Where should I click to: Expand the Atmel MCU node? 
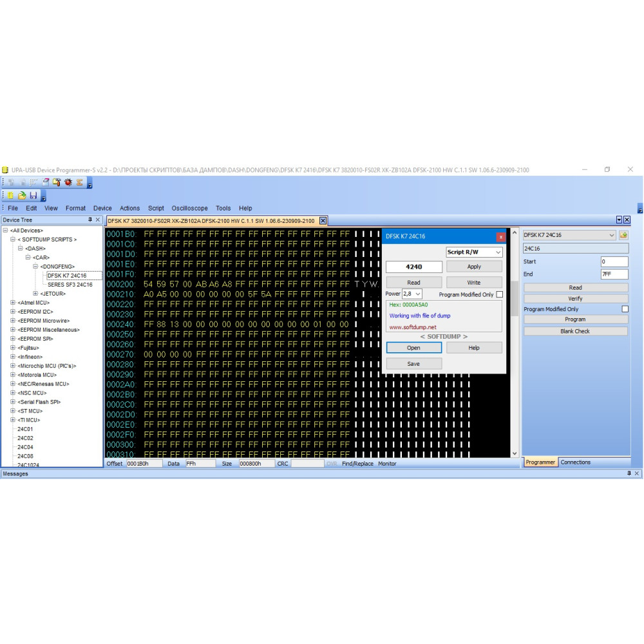coord(13,303)
